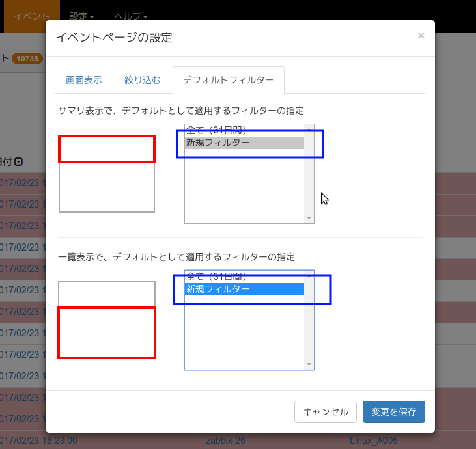Click the date column sort icon
The image size is (476, 449).
coord(19,162)
